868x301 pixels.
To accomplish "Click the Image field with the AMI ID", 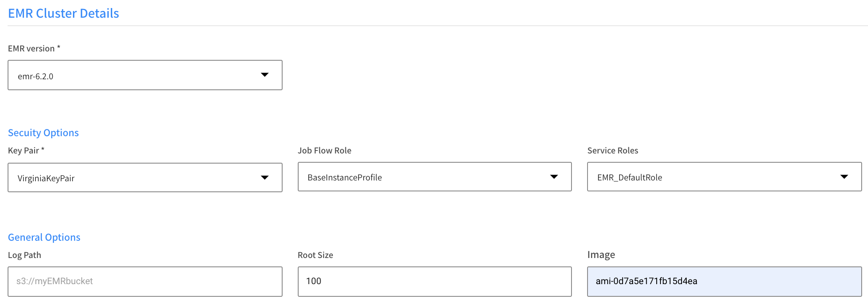I will tap(724, 281).
